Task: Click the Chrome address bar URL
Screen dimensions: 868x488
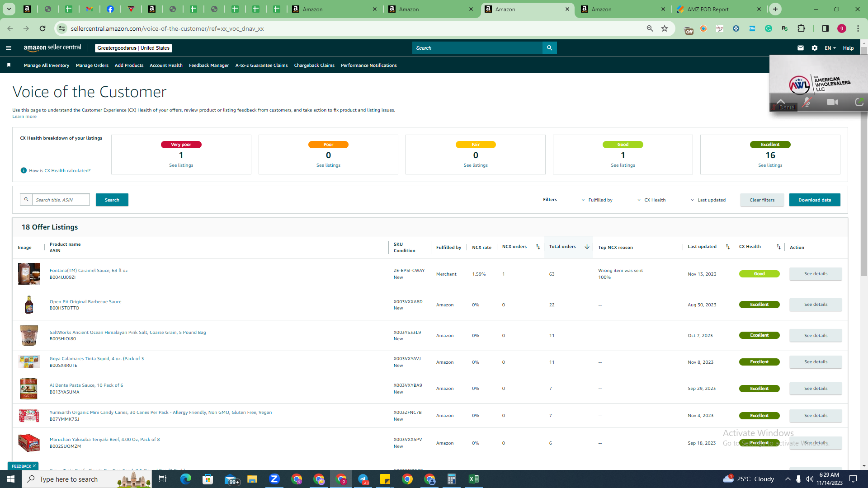Action: pyautogui.click(x=167, y=28)
